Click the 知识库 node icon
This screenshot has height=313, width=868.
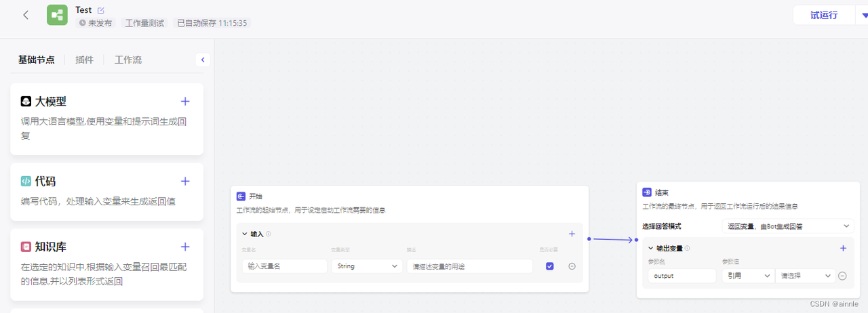(x=26, y=247)
